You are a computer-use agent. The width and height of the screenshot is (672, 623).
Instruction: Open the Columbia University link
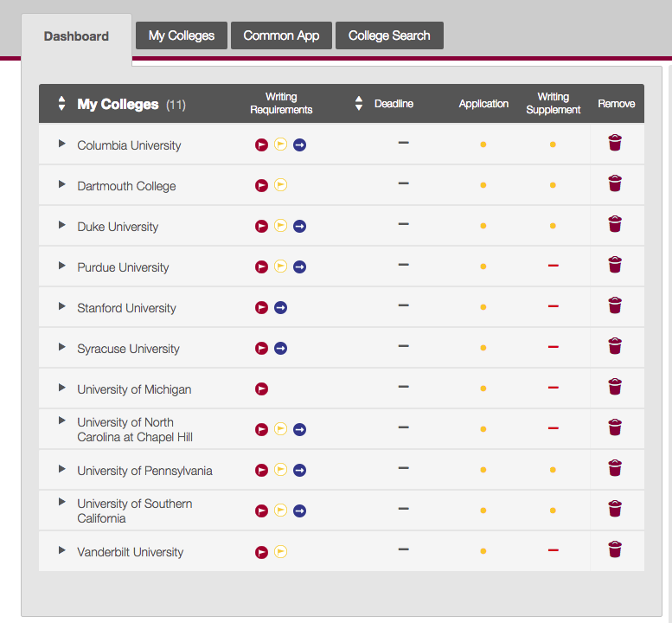129,145
